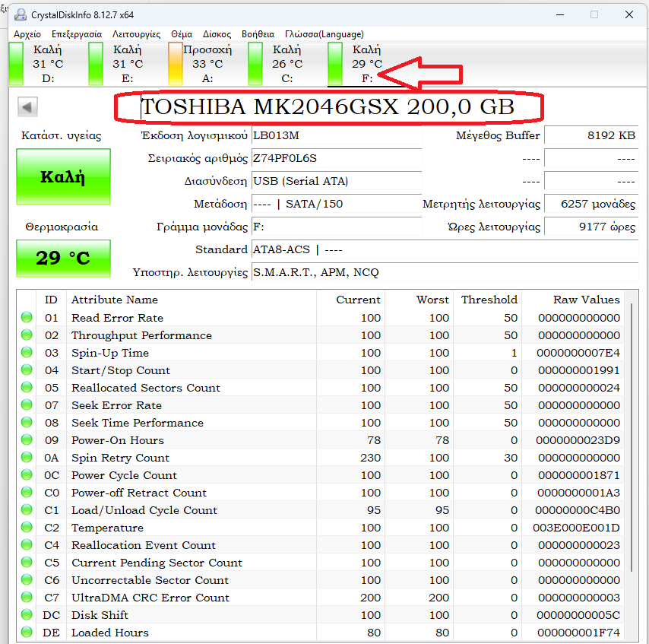Select current value 230 for Spin Retry Count

[x=370, y=458]
